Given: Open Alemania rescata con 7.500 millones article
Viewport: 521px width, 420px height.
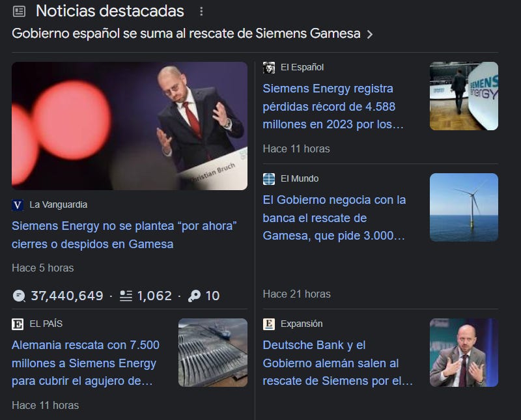Looking at the screenshot, I should point(86,363).
